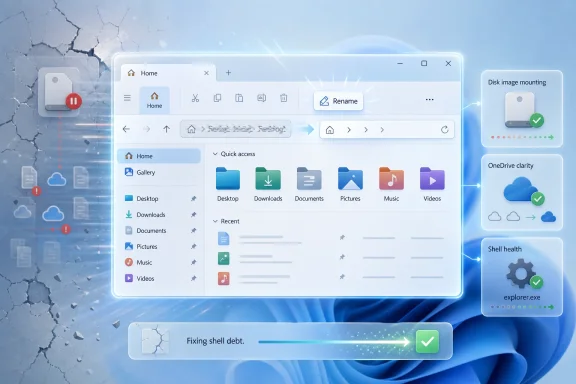
Task: Click the toolbar icon left of Delete
Action: pyautogui.click(x=262, y=98)
